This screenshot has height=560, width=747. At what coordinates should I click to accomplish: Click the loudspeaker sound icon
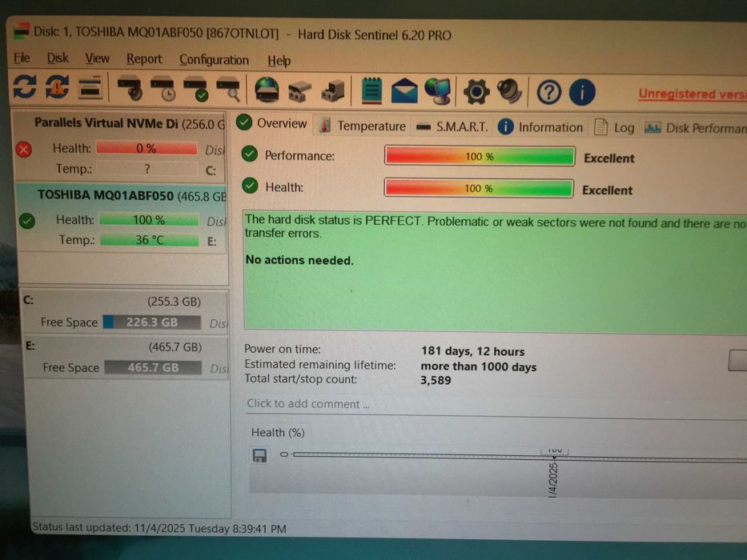pos(508,91)
